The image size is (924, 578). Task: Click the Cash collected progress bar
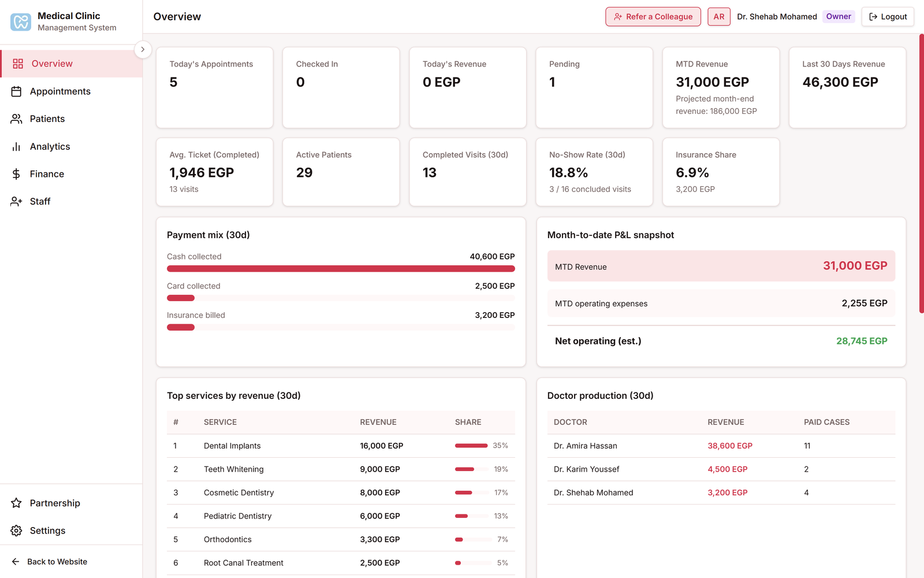[341, 269]
